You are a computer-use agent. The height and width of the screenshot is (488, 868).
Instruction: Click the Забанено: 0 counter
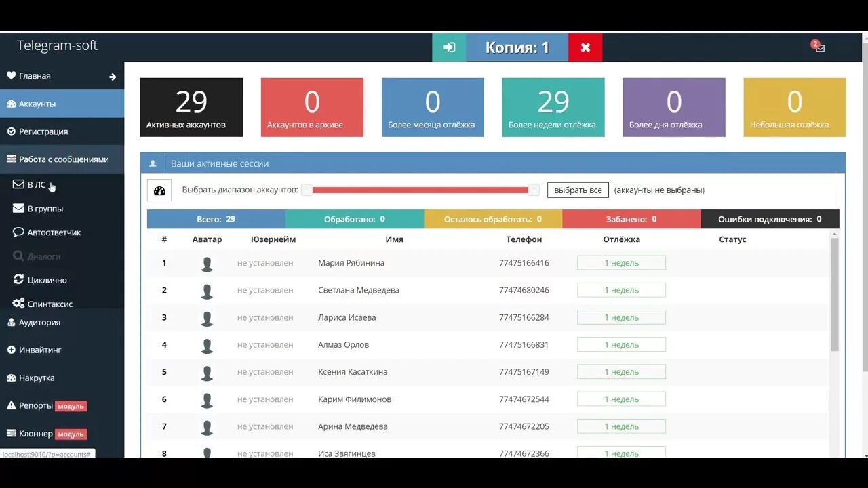point(631,219)
